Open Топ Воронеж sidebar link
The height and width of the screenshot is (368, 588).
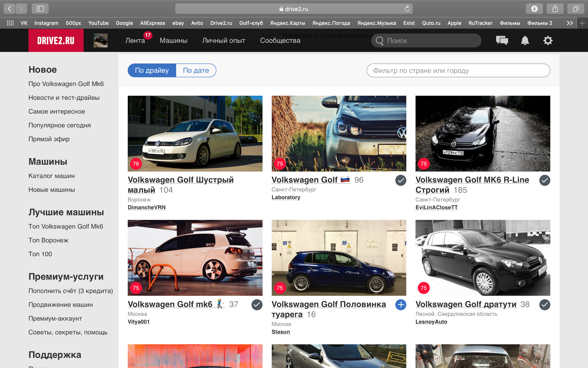48,240
